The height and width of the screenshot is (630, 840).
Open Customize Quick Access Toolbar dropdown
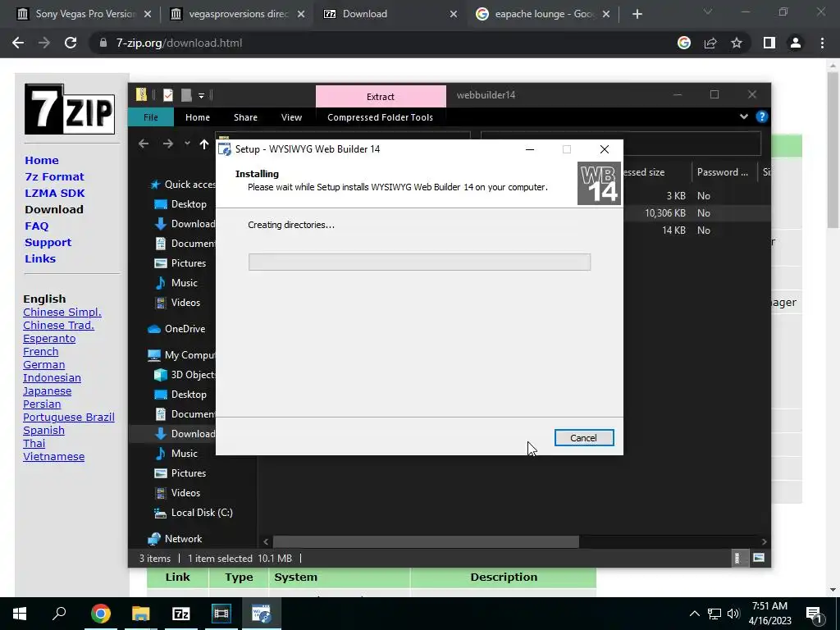point(202,96)
